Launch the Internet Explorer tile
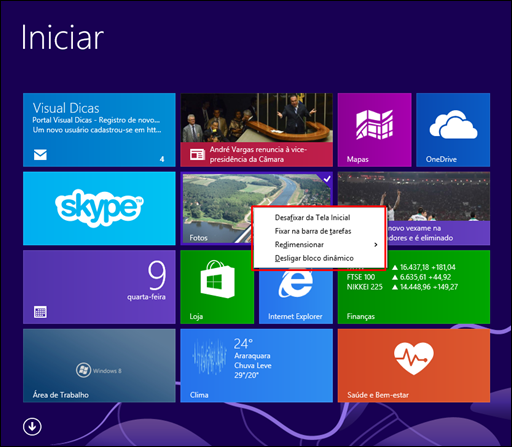The image size is (512, 447). 296,287
